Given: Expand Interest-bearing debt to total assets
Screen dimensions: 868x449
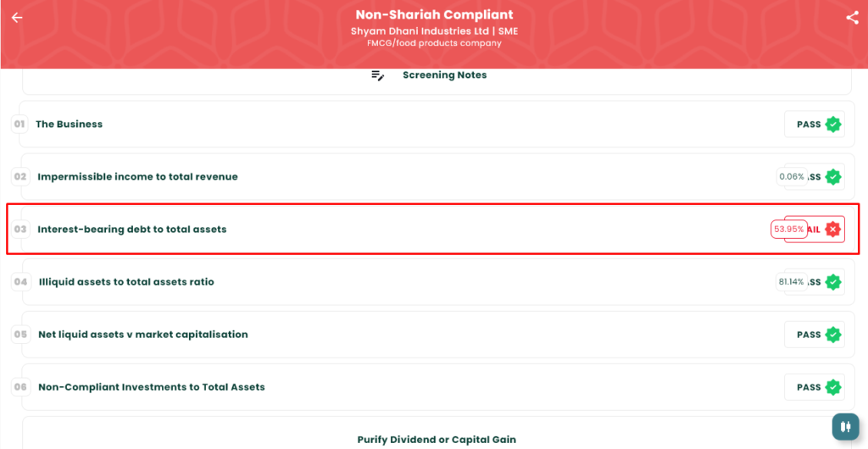Looking at the screenshot, I should pyautogui.click(x=132, y=230).
